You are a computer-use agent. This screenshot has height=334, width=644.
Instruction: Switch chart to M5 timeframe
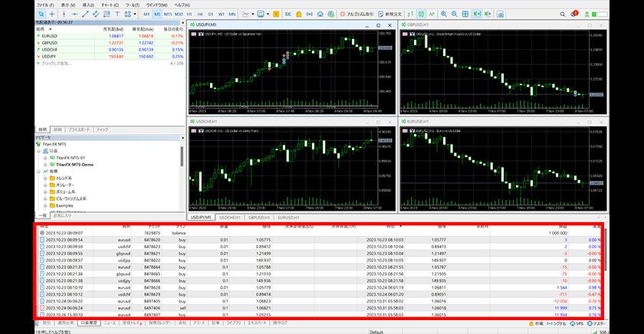point(157,14)
